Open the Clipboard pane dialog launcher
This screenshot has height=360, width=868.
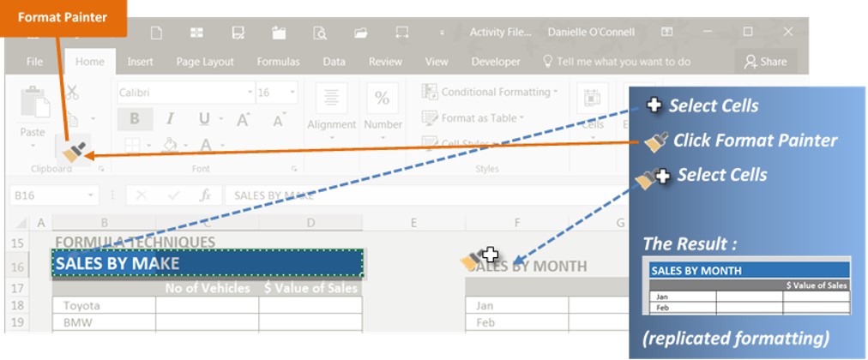100,169
